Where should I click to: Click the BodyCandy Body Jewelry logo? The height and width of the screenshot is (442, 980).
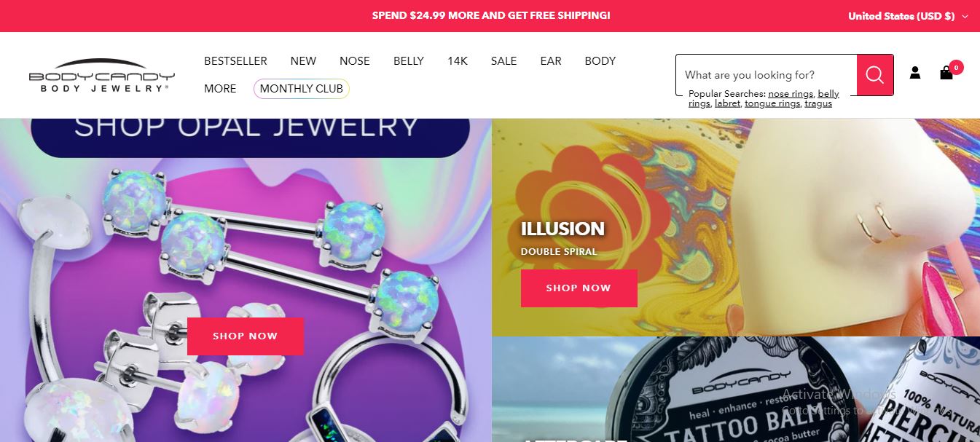(102, 75)
